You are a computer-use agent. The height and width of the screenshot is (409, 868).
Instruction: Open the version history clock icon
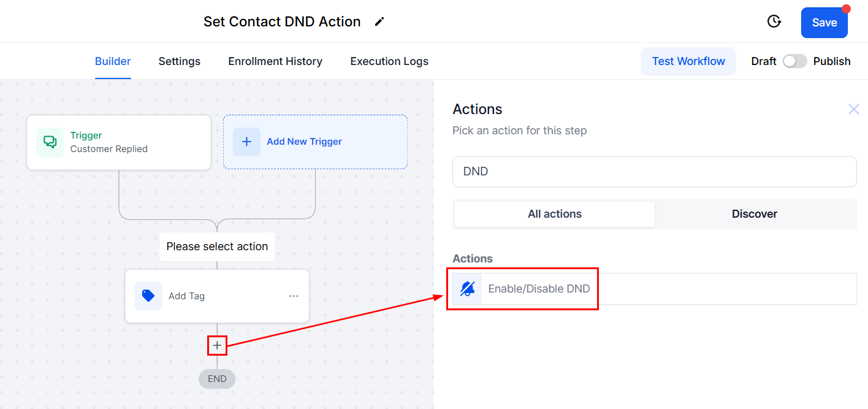pos(774,22)
